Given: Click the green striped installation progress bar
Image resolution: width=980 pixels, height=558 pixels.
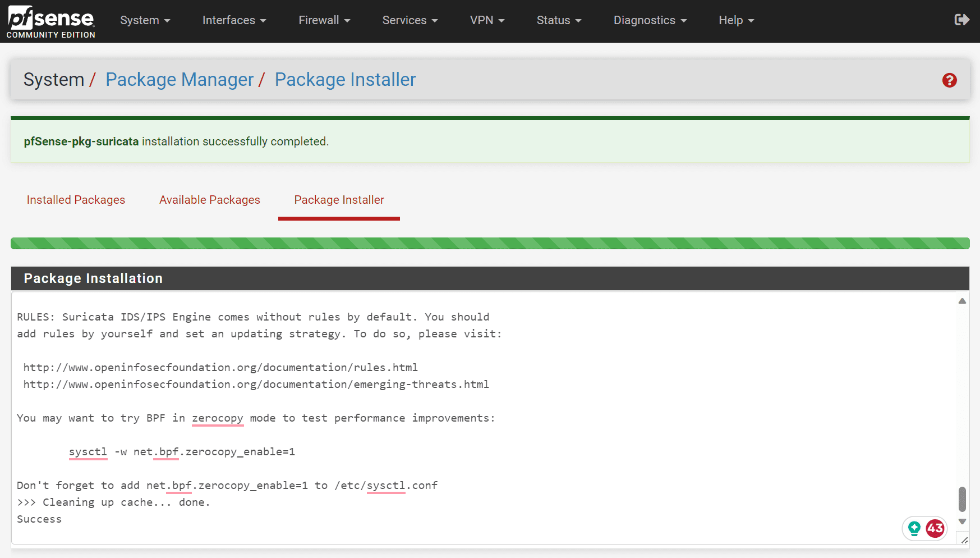Looking at the screenshot, I should click(490, 243).
